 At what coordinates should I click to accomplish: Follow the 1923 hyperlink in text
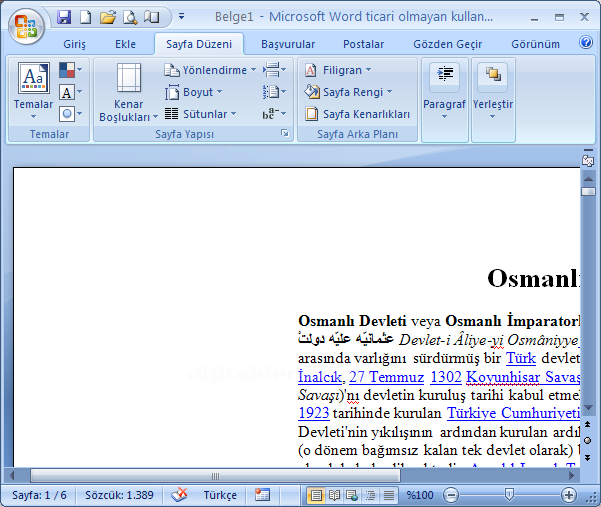click(x=314, y=413)
